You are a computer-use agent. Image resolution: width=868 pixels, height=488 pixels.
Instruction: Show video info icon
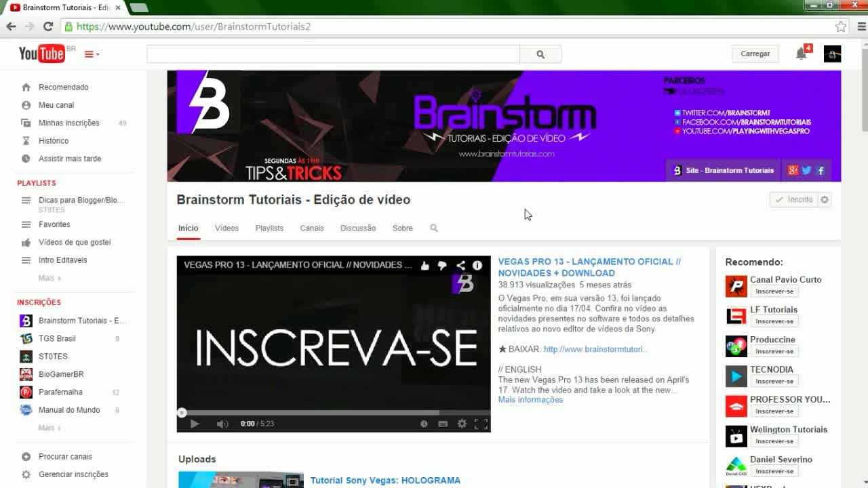(x=477, y=266)
